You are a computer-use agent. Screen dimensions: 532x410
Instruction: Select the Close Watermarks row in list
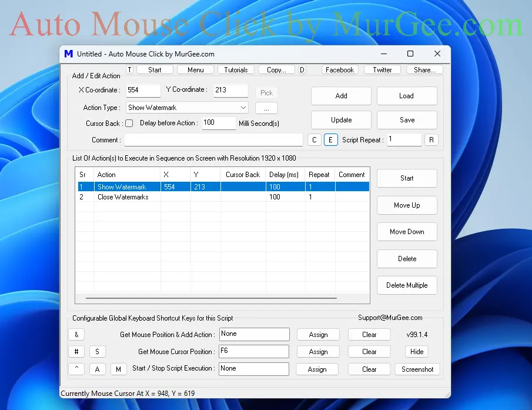coord(223,197)
